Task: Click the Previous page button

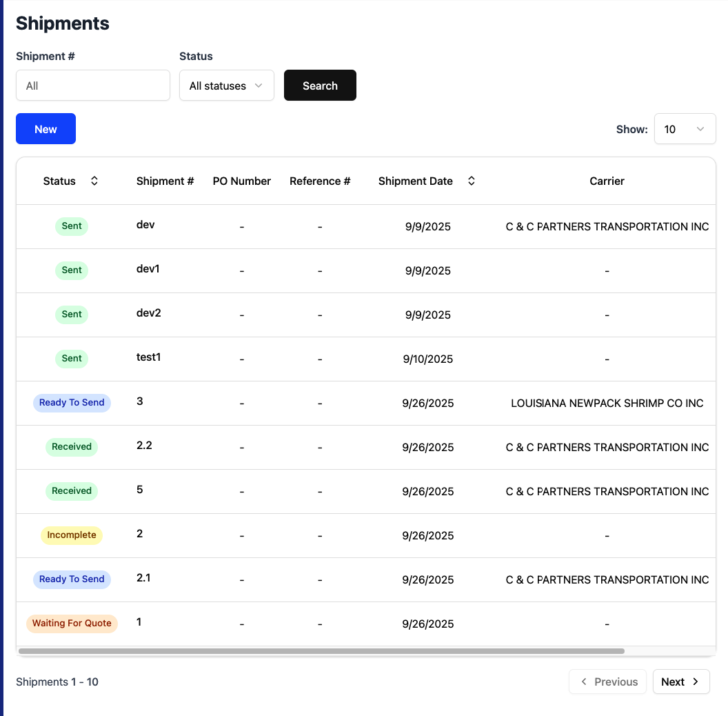Action: (x=607, y=682)
